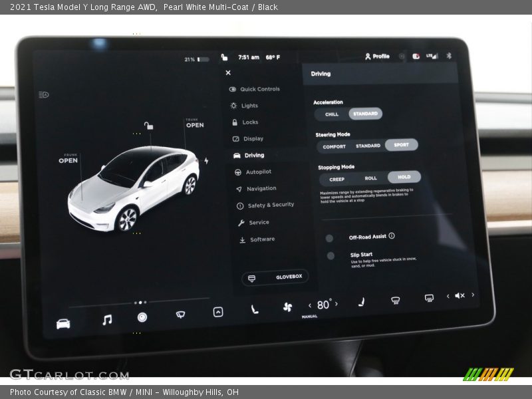Open Safety & Security settings

pyautogui.click(x=265, y=205)
